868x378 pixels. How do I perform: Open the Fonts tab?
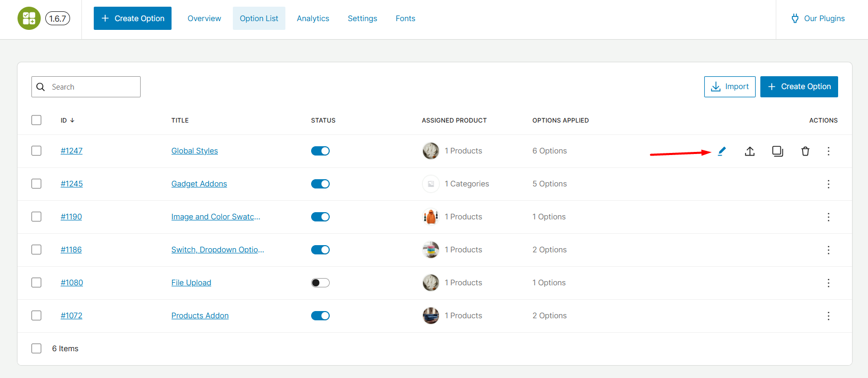[x=405, y=19]
